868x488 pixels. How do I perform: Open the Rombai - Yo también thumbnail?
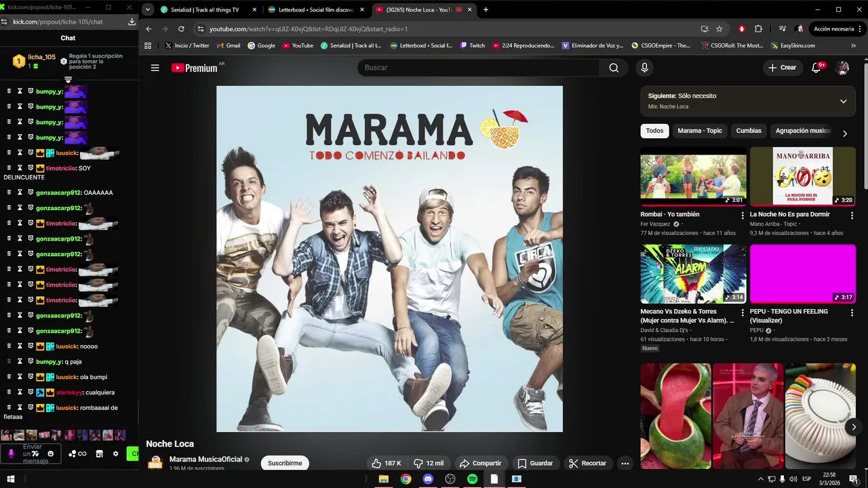[693, 176]
